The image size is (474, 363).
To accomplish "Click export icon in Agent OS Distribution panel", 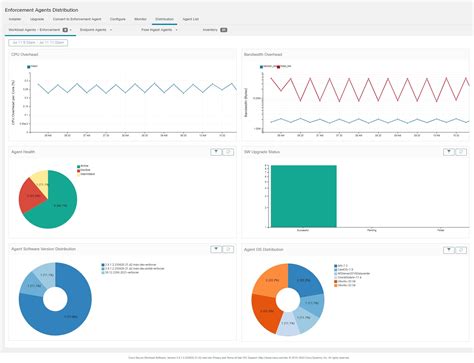I will point(461,250).
